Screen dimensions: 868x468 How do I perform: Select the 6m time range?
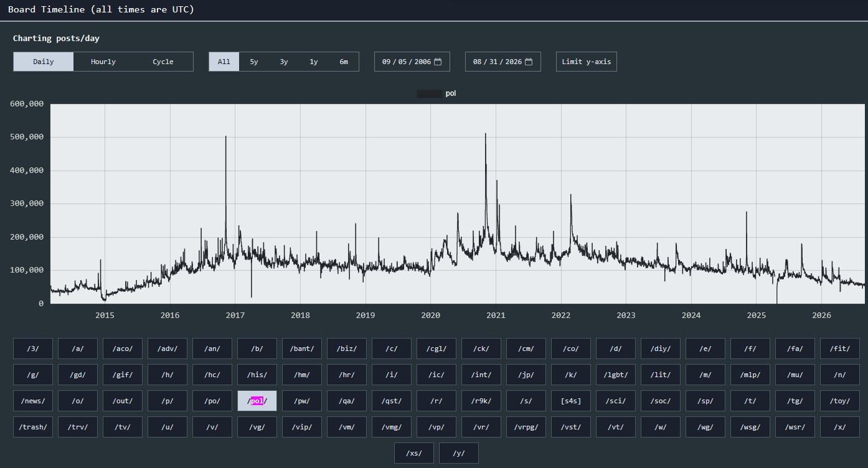344,62
